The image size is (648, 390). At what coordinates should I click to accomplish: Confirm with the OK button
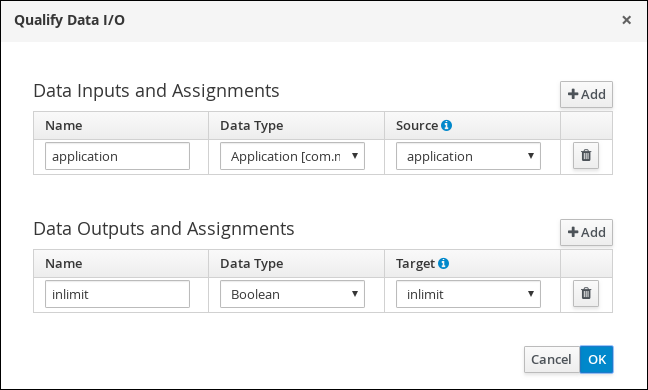[x=597, y=359]
